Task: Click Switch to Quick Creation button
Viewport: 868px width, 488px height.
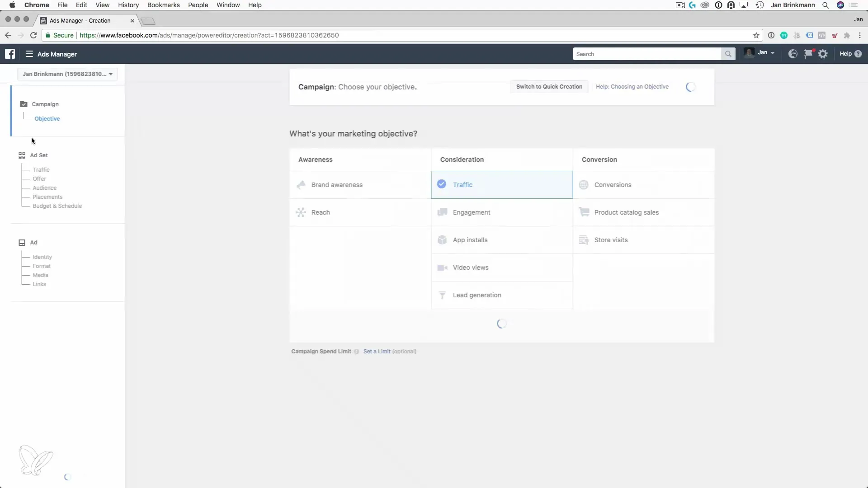Action: coord(549,87)
